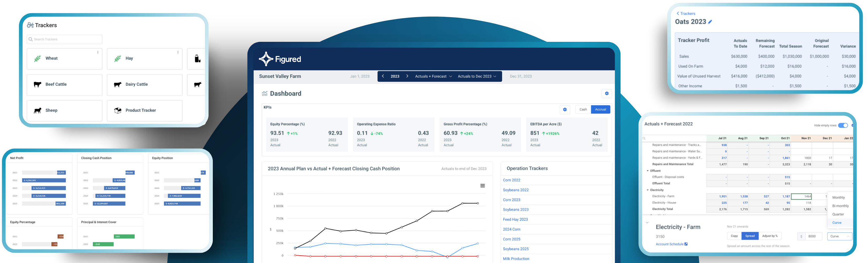Image resolution: width=868 pixels, height=263 pixels.
Task: Click next year arrow beside 2023
Action: (x=407, y=77)
